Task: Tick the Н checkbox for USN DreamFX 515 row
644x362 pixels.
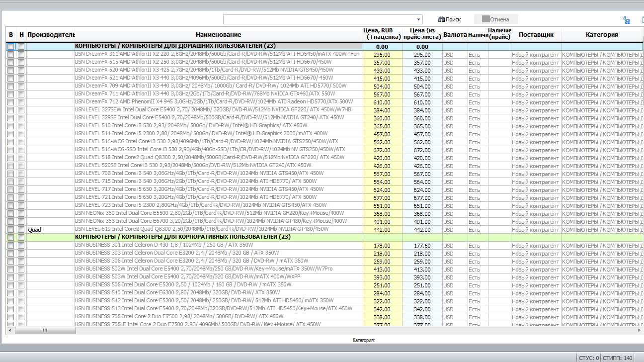Action: [x=21, y=63]
